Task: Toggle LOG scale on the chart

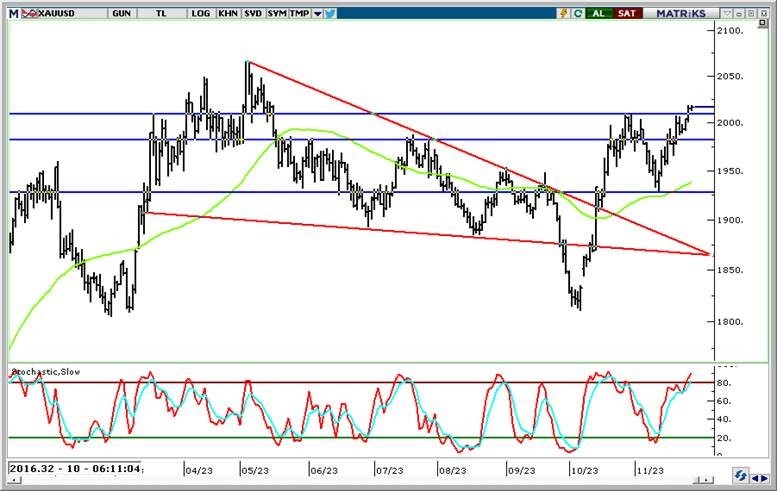Action: (x=200, y=13)
